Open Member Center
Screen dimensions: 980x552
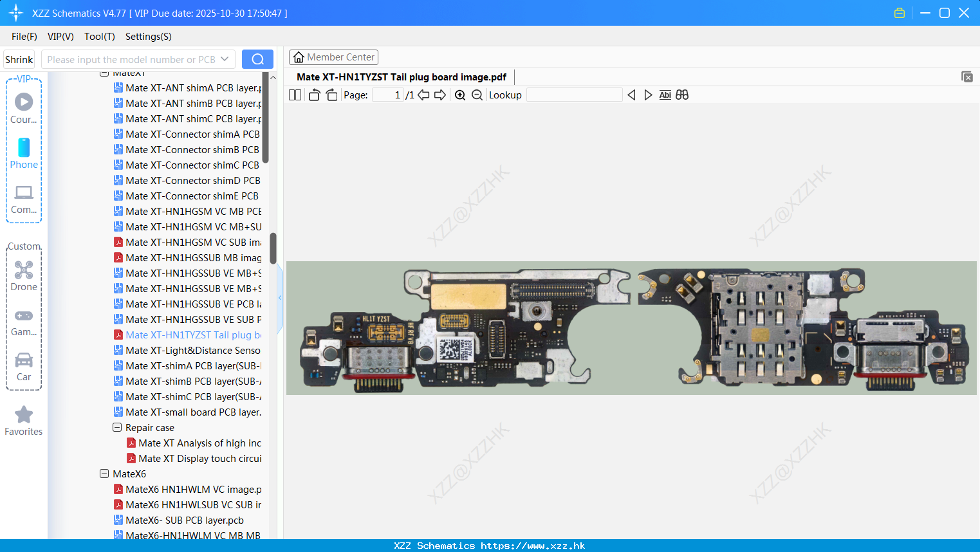click(333, 57)
